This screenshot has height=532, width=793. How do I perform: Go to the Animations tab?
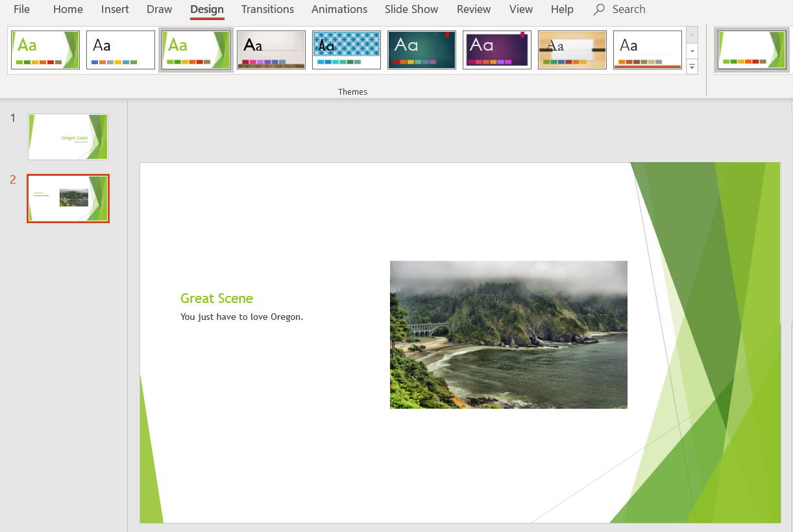click(x=339, y=9)
